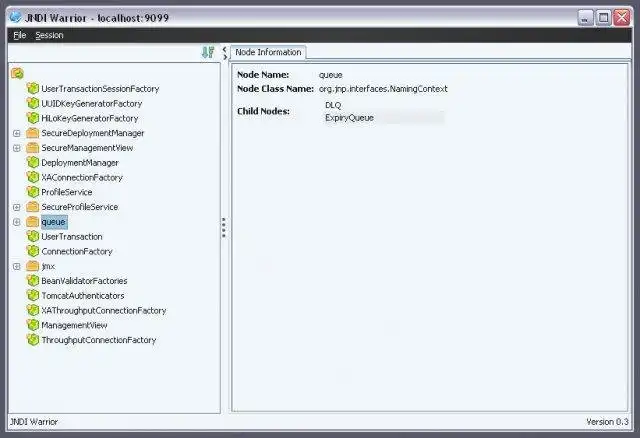Expand the SecureManagementView node
This screenshot has height=438, width=640.
[x=17, y=148]
